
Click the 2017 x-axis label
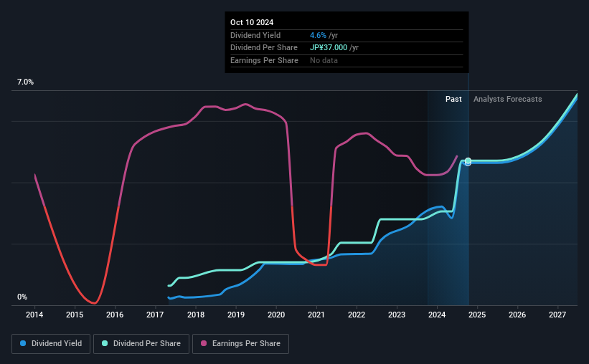155,315
